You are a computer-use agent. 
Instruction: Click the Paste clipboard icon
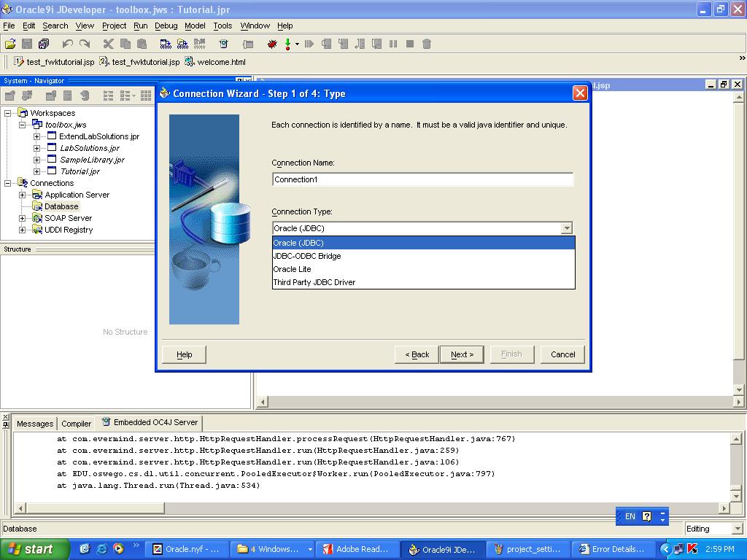142,44
